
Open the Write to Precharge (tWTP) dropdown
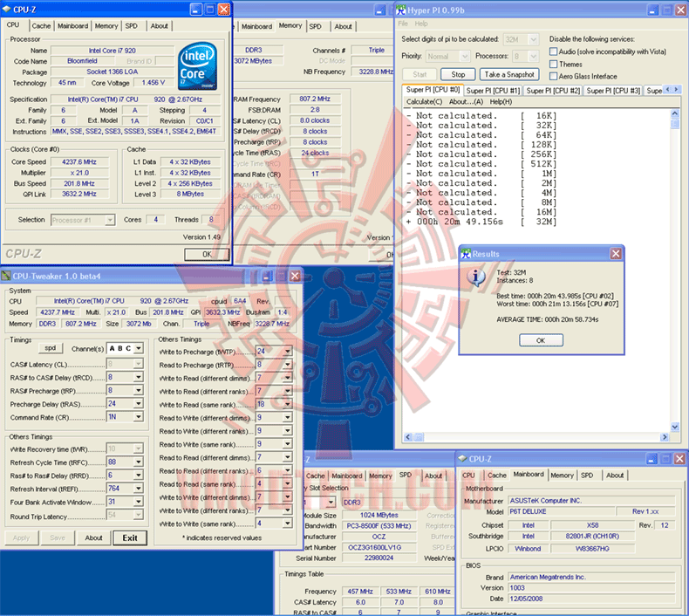coord(288,352)
